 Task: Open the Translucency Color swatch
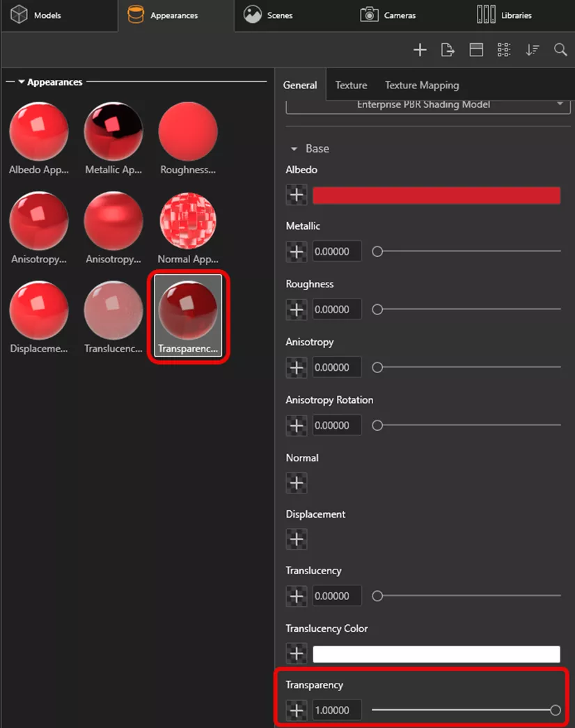pos(436,653)
